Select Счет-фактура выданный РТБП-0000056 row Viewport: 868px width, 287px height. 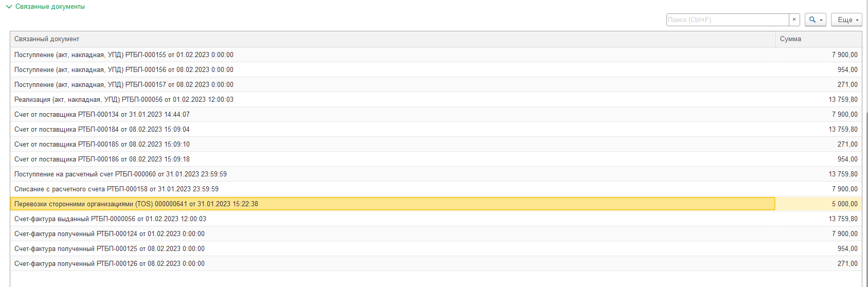point(436,219)
